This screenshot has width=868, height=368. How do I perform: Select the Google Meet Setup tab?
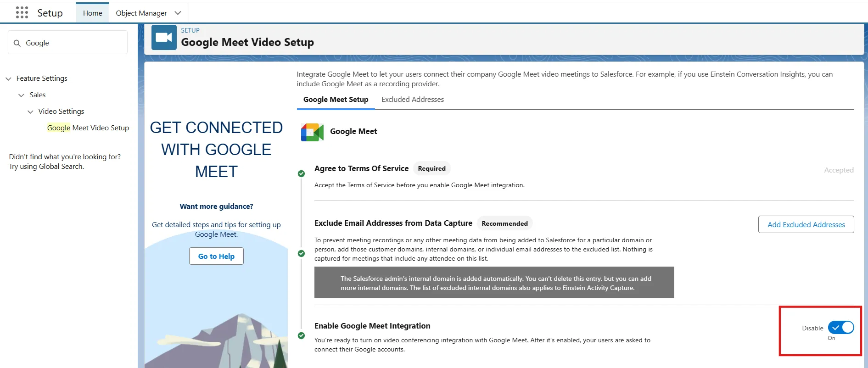[336, 100]
